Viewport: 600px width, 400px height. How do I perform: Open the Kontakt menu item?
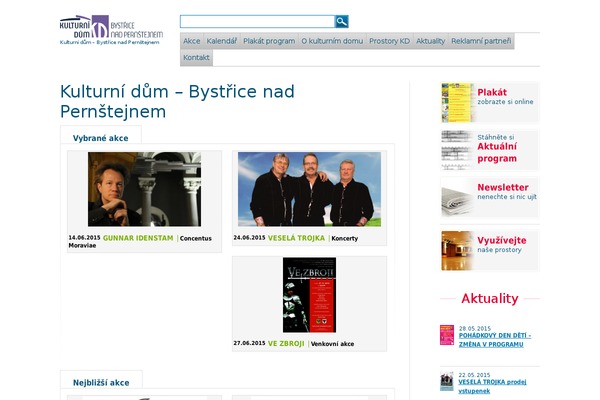coord(196,57)
